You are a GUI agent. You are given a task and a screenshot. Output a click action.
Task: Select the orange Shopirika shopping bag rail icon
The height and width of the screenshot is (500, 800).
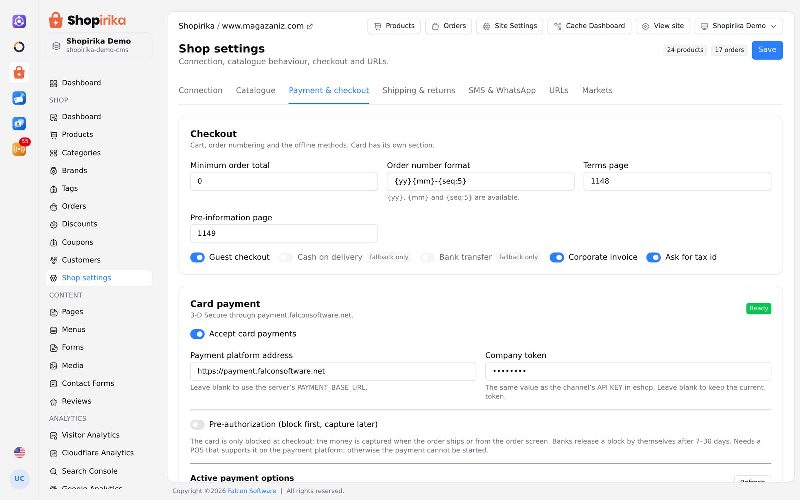pyautogui.click(x=19, y=72)
